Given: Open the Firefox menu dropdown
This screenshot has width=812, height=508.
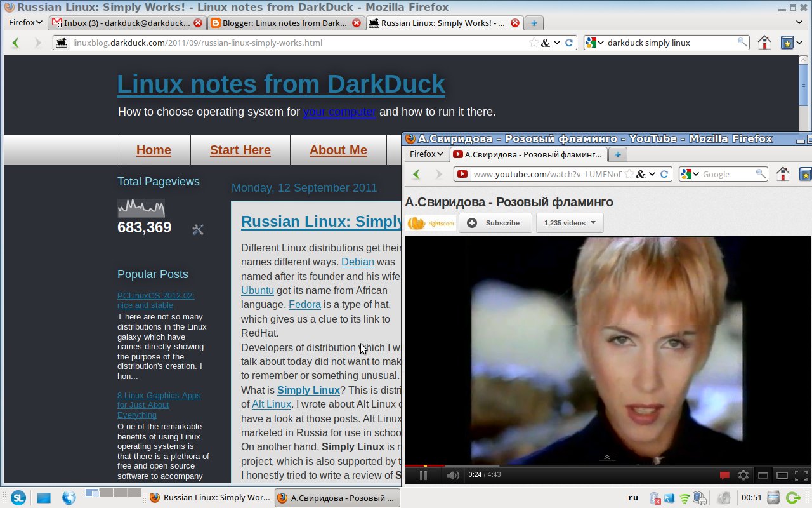Looking at the screenshot, I should (x=24, y=22).
